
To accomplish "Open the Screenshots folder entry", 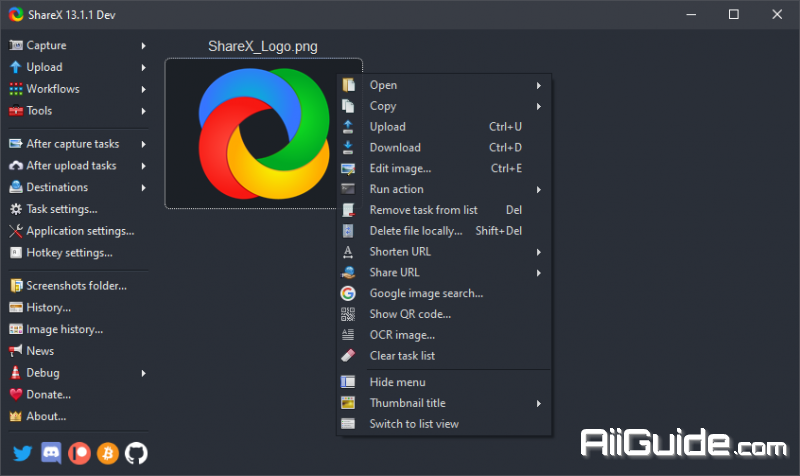I will click(79, 286).
